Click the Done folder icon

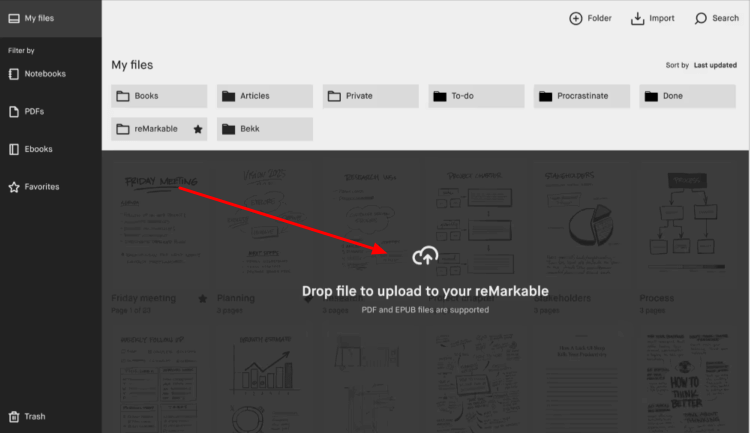click(651, 96)
